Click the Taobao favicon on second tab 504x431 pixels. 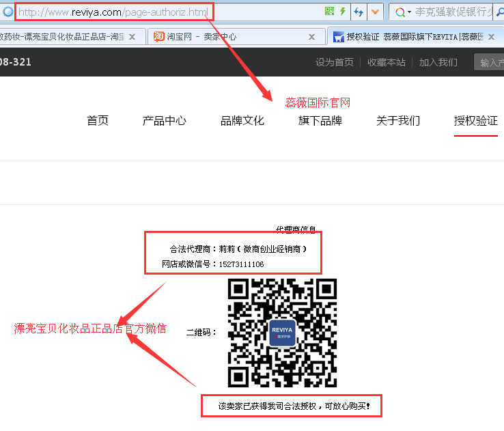[158, 37]
